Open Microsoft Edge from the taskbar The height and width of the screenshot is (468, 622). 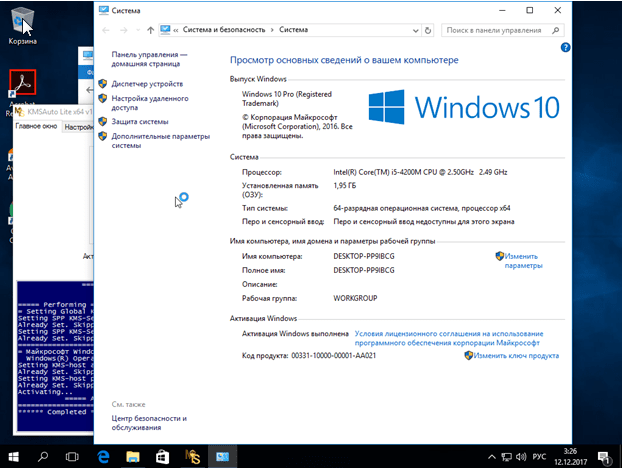pos(102,456)
